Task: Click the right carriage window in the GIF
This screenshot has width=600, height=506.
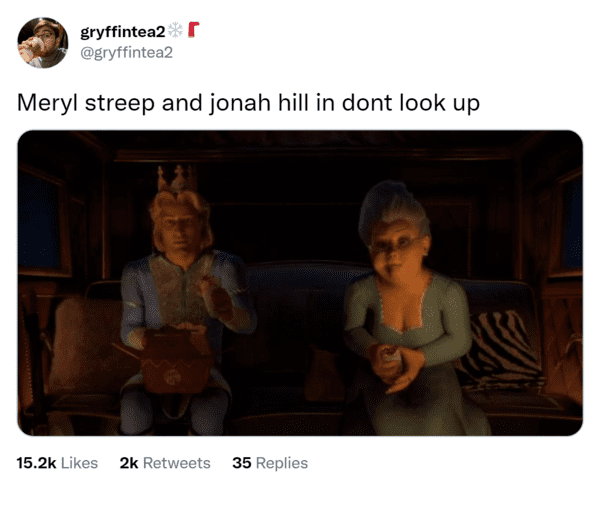Action: tap(569, 222)
